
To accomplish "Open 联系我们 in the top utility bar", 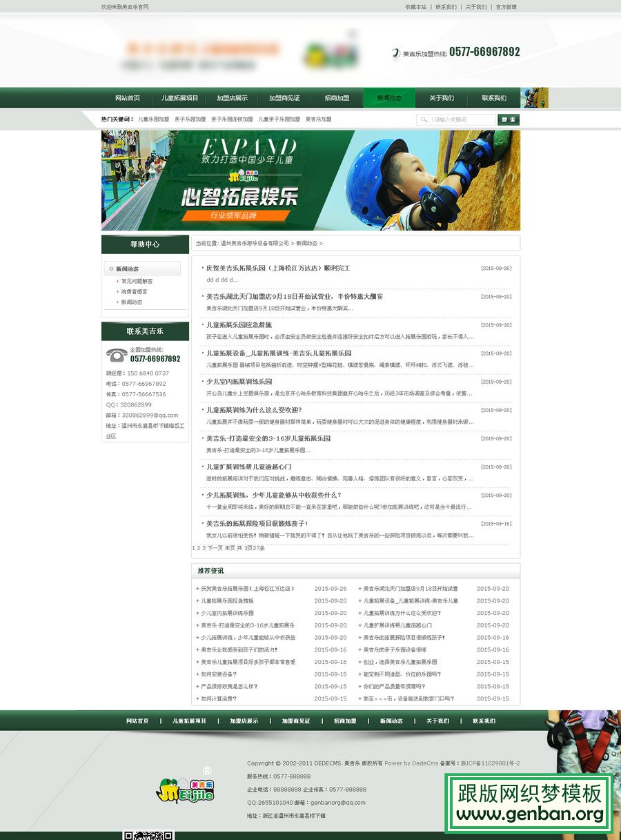I will pyautogui.click(x=446, y=7).
